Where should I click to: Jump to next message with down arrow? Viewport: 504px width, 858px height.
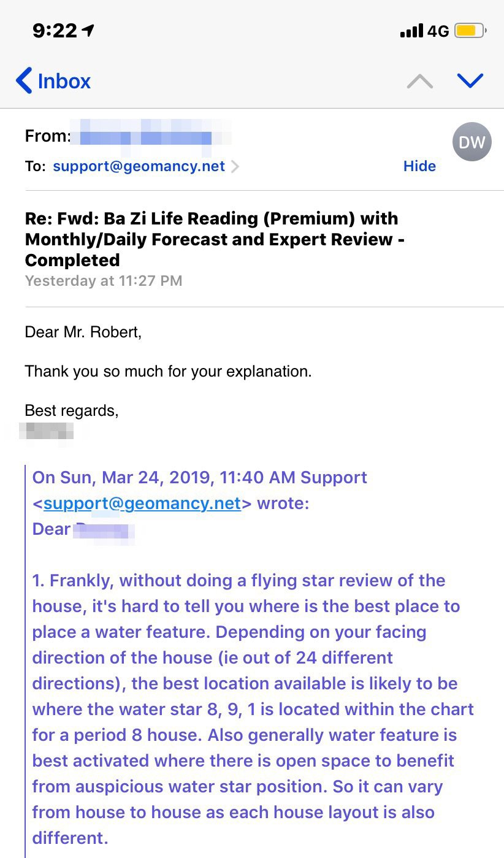click(470, 81)
